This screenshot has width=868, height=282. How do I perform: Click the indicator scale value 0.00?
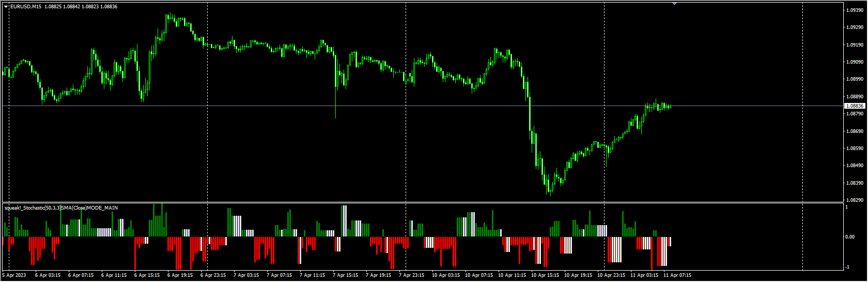(849, 237)
